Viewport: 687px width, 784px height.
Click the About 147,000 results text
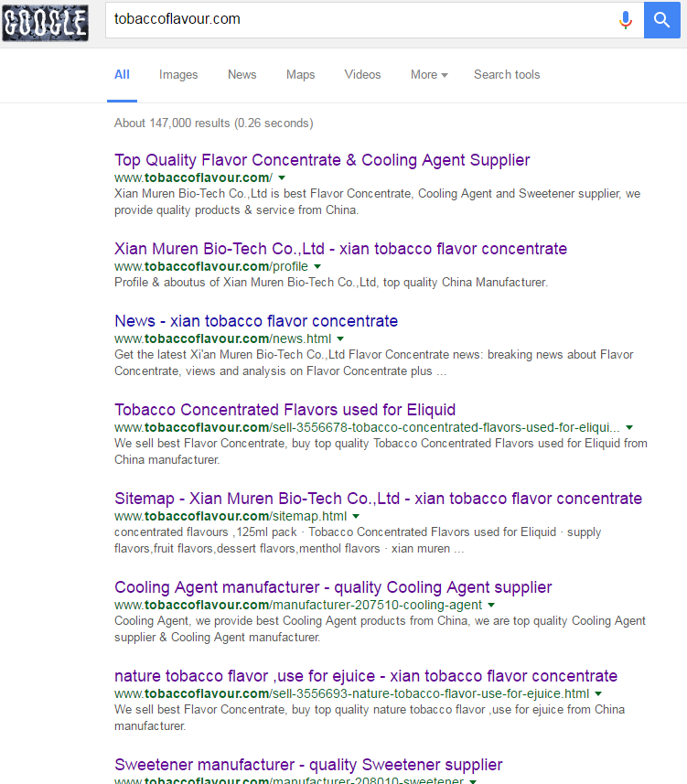213,123
